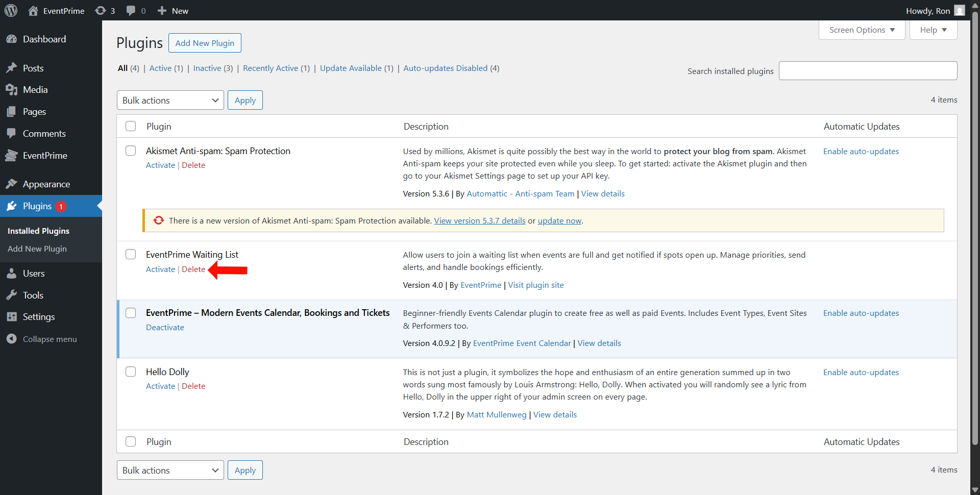980x495 pixels.
Task: Open Dashboard from the sidebar
Action: (x=44, y=39)
